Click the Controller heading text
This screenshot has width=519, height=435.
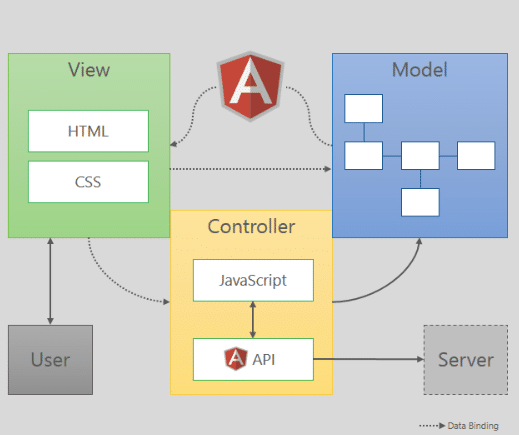[251, 227]
